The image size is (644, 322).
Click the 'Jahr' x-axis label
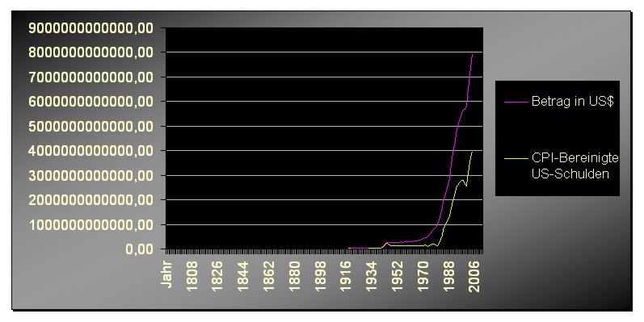[166, 274]
